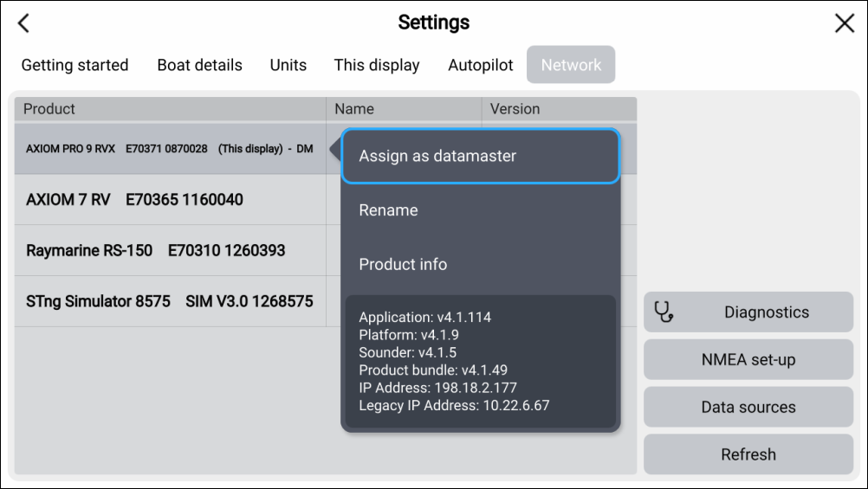This screenshot has height=489, width=868.
Task: Refresh the network device list
Action: [748, 454]
